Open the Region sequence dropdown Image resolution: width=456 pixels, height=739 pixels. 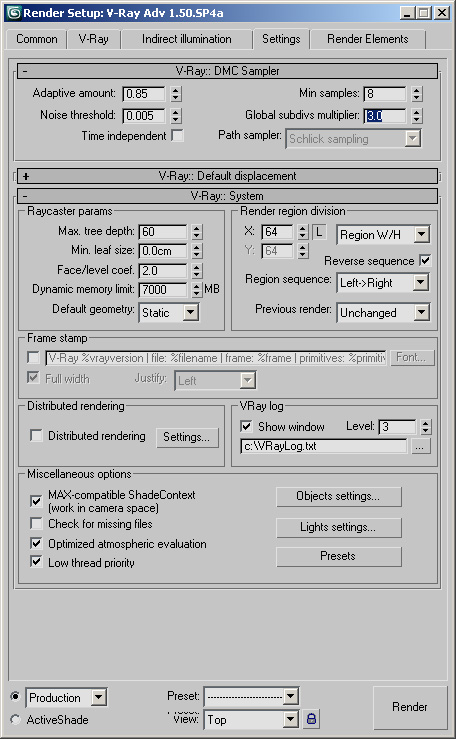click(382, 283)
